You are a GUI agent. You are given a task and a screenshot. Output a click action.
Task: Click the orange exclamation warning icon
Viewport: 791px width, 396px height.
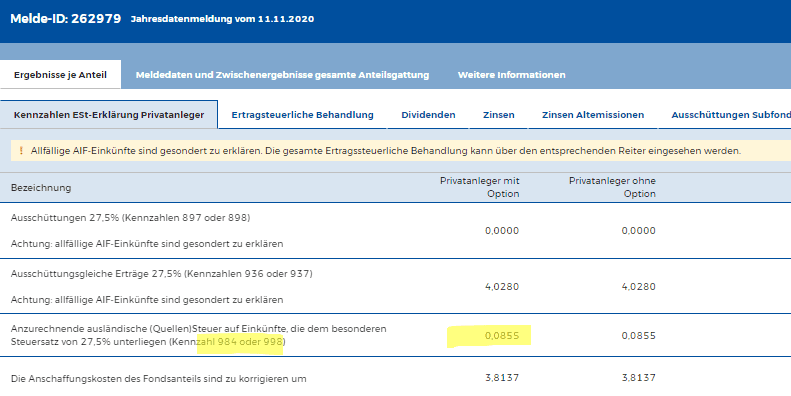click(x=21, y=151)
